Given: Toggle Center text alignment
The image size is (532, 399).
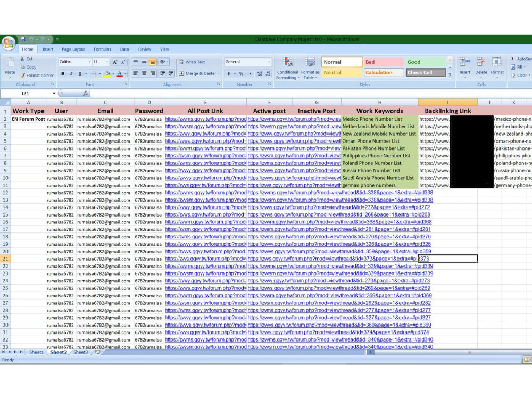Looking at the screenshot, I should tap(144, 73).
